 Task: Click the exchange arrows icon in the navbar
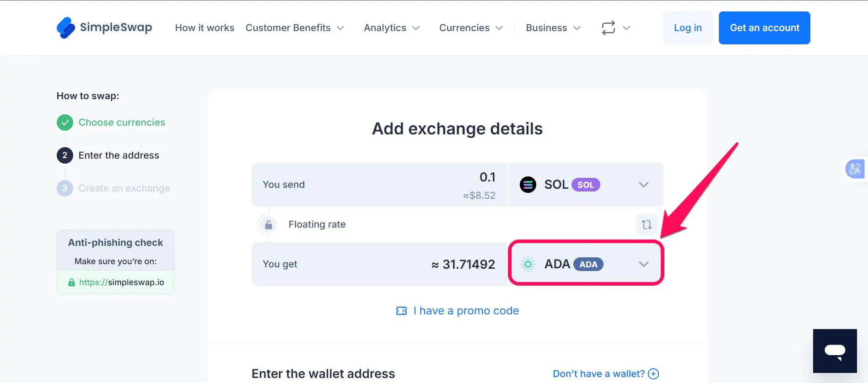608,28
